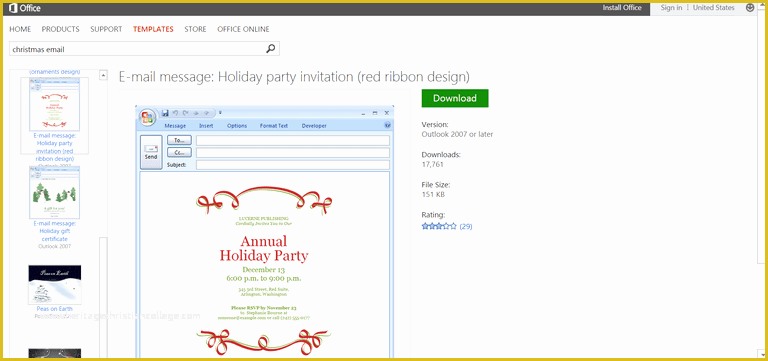Image resolution: width=768 pixels, height=361 pixels.
Task: Click the (29) ratings count link
Action: (466, 226)
